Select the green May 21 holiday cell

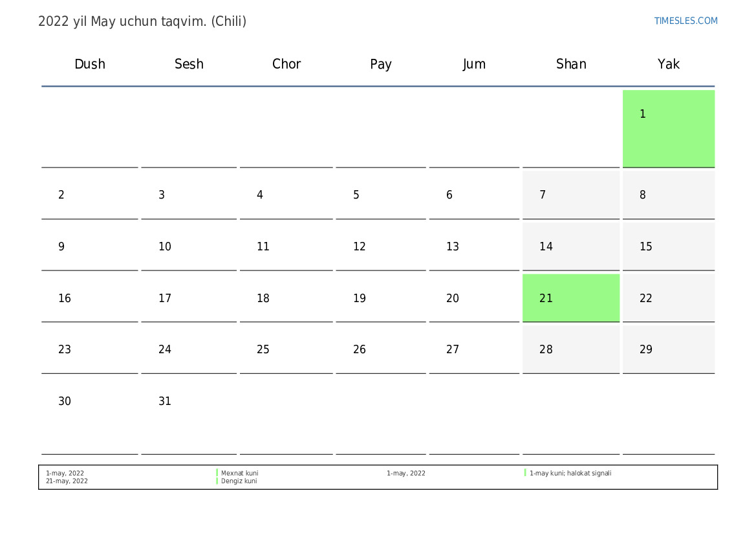click(570, 298)
